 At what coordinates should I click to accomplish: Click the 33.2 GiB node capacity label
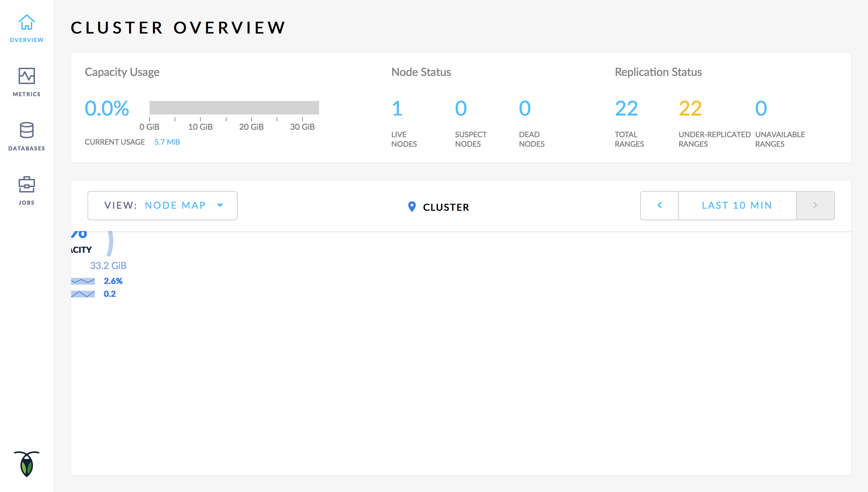tap(108, 266)
